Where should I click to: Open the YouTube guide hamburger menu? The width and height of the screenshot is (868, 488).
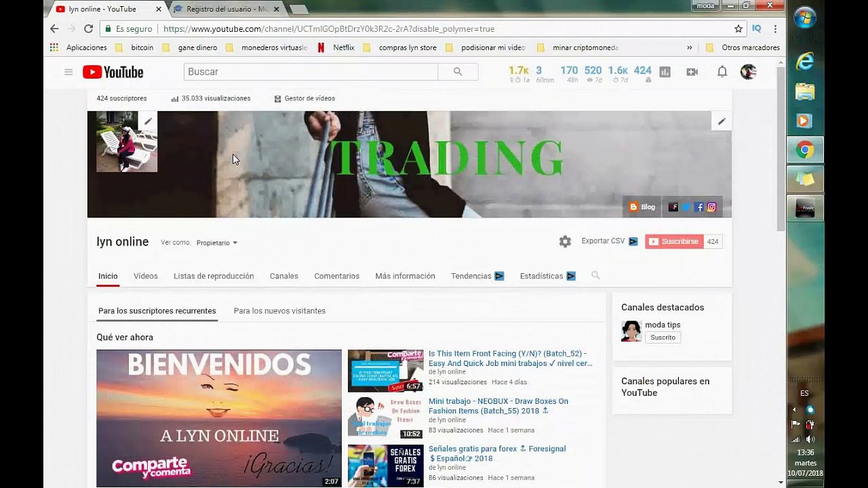point(68,72)
